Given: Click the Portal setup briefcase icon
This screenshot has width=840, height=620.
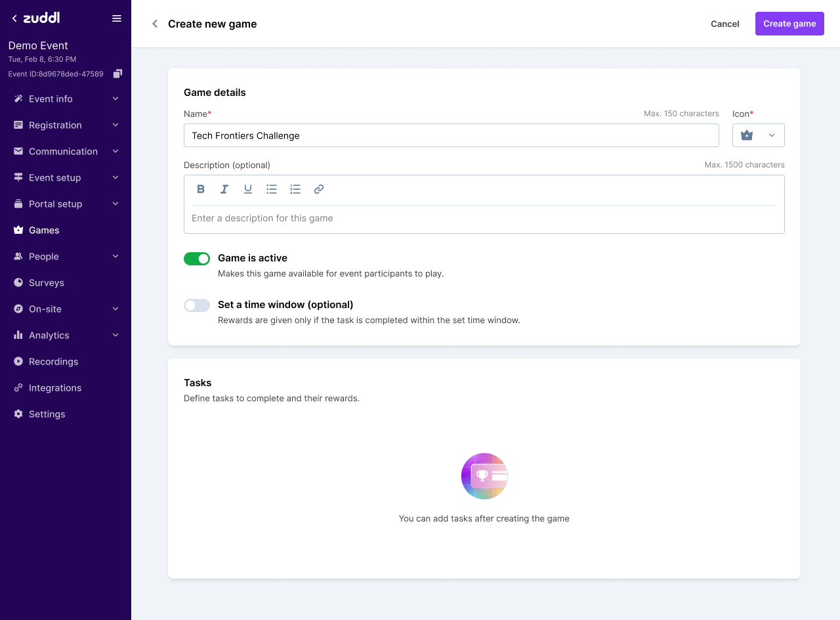Looking at the screenshot, I should 18,204.
